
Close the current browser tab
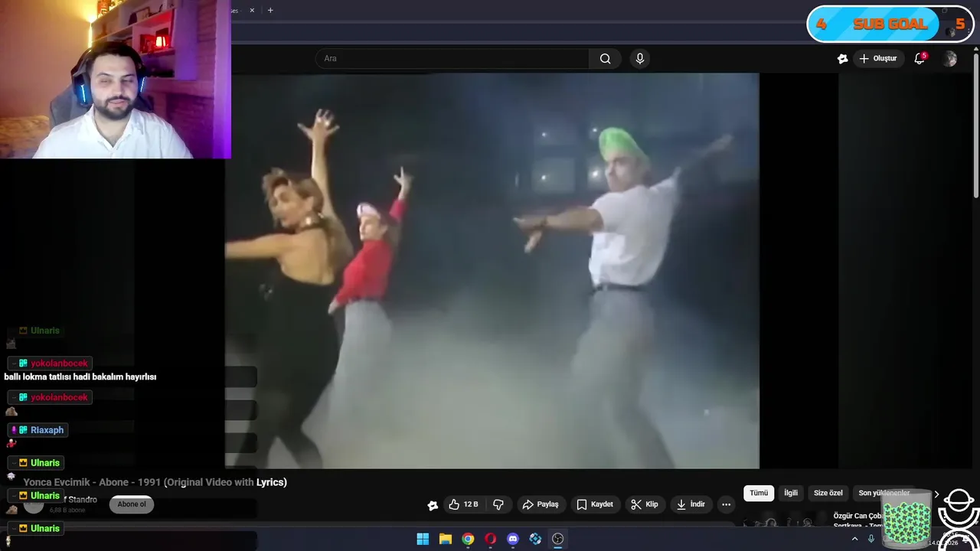252,10
